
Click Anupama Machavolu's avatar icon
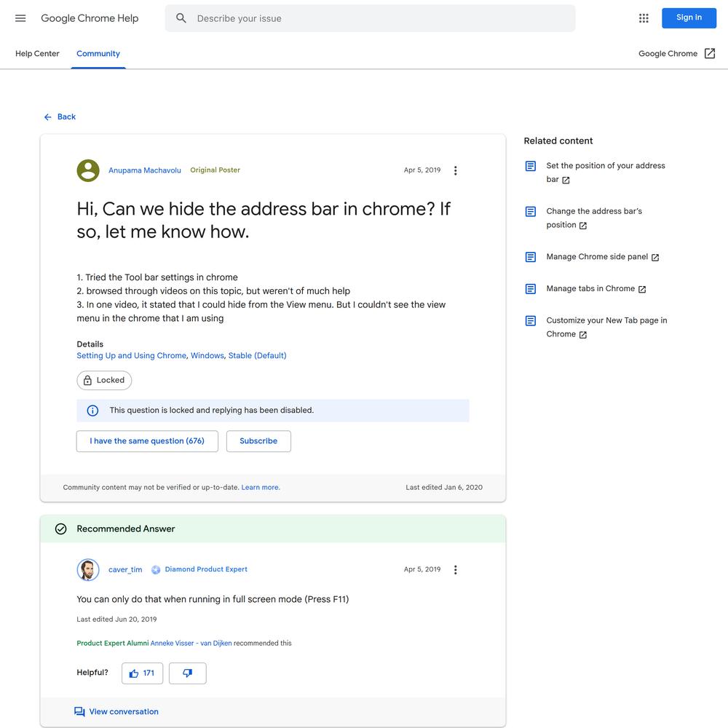[88, 170]
